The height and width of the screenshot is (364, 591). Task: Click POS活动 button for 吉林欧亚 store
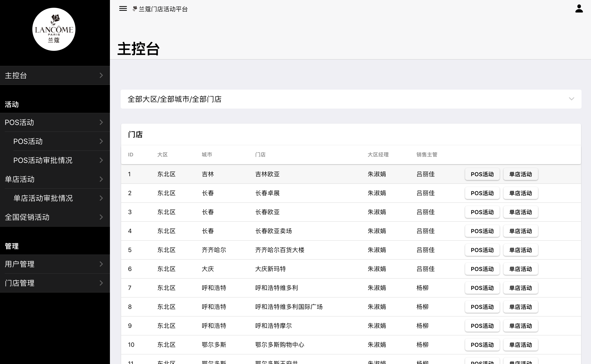tap(482, 174)
